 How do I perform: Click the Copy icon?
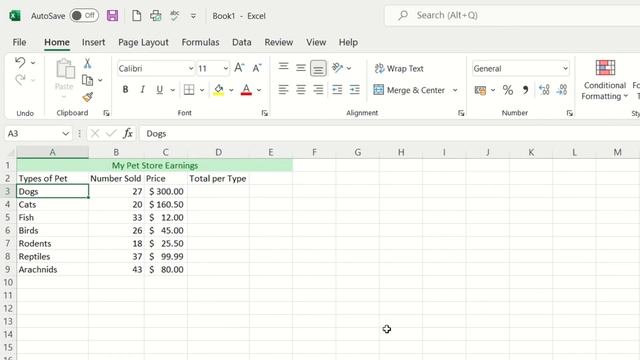pyautogui.click(x=87, y=80)
